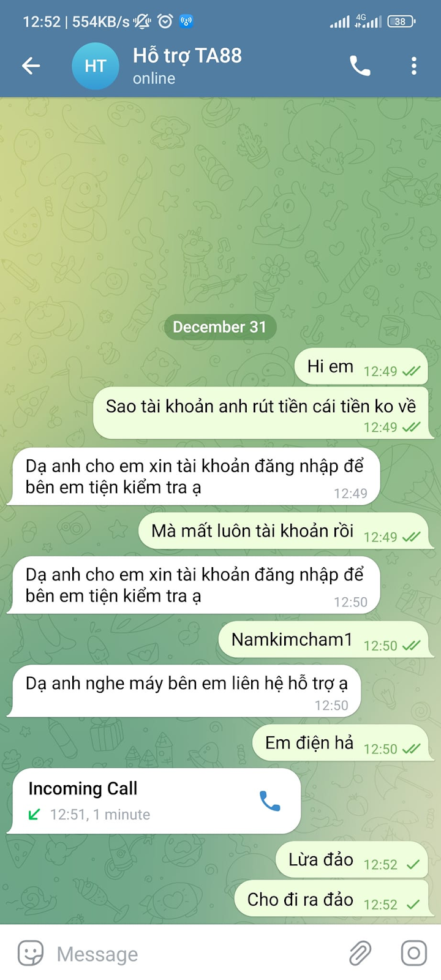Open the three-dot overflow menu
This screenshot has height=980, width=441.
pos(414,66)
